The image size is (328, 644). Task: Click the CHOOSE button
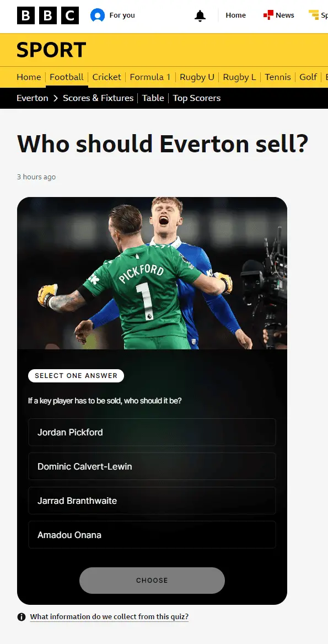152,581
